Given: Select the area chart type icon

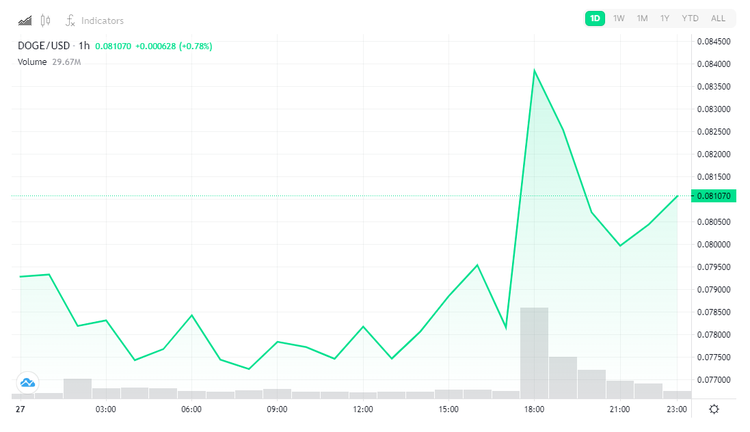Looking at the screenshot, I should [x=25, y=20].
